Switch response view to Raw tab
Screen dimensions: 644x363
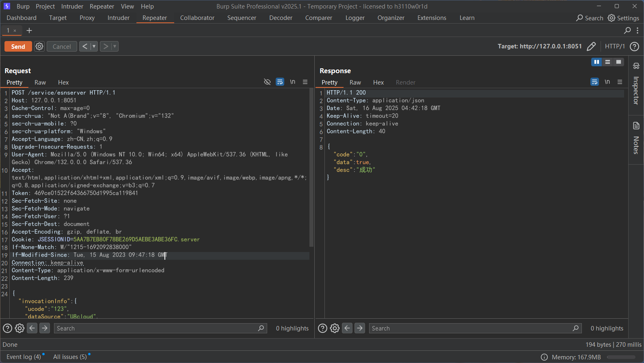click(355, 83)
